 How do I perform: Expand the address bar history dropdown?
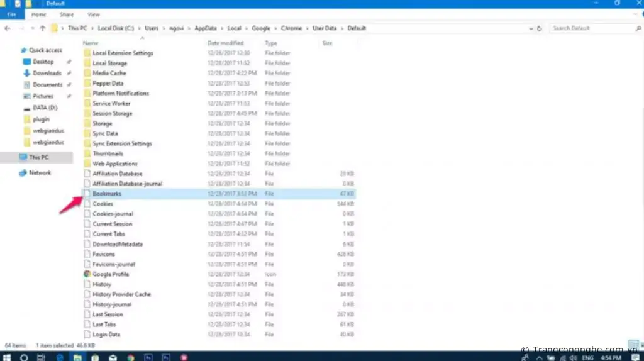tap(531, 28)
